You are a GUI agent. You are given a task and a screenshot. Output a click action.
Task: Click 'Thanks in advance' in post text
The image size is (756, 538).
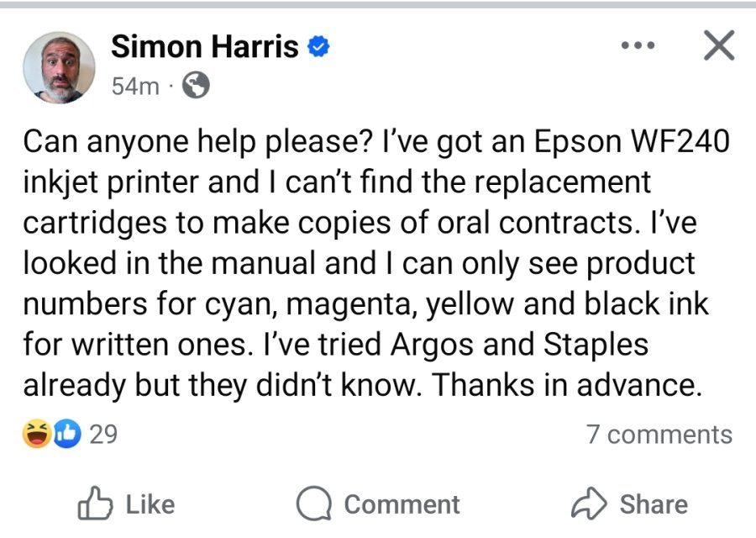pos(564,385)
